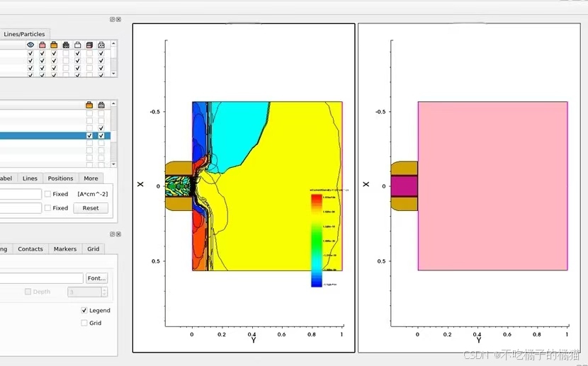Enable the Grid checkbox below Legend
588x366 pixels.
click(x=84, y=323)
